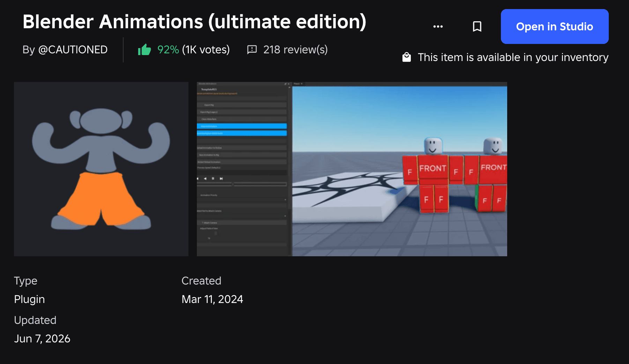Click the 'Jun 7, 2026' updated date
This screenshot has height=364, width=629.
click(x=42, y=339)
